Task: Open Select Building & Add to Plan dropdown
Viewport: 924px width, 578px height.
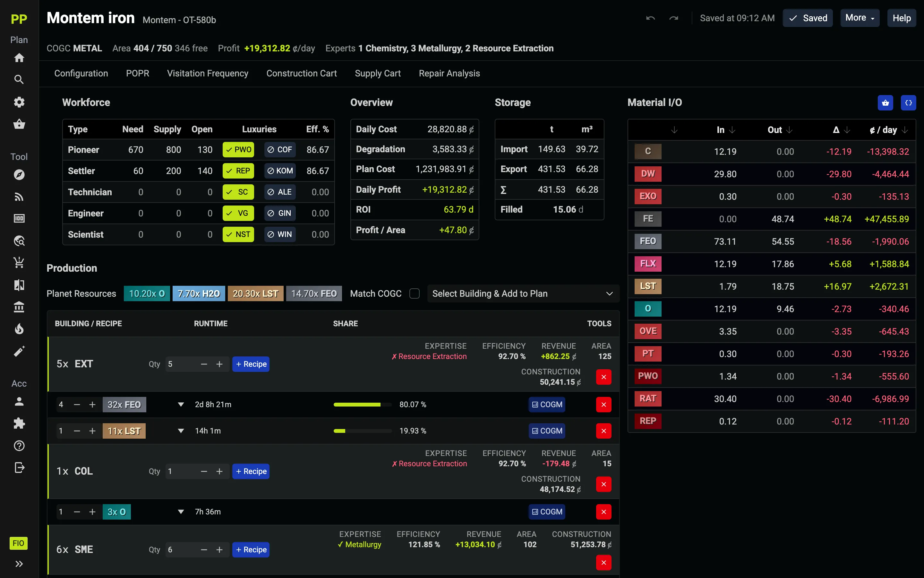Action: [x=523, y=293]
